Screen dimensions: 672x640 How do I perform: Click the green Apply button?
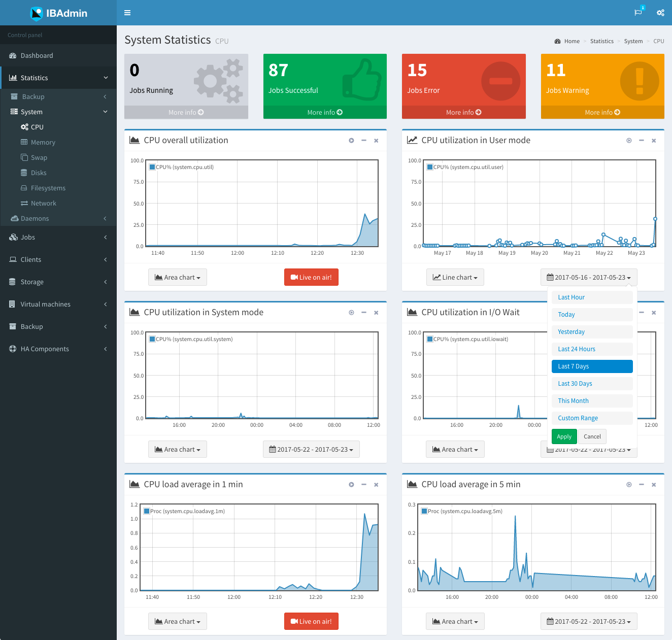(x=564, y=436)
